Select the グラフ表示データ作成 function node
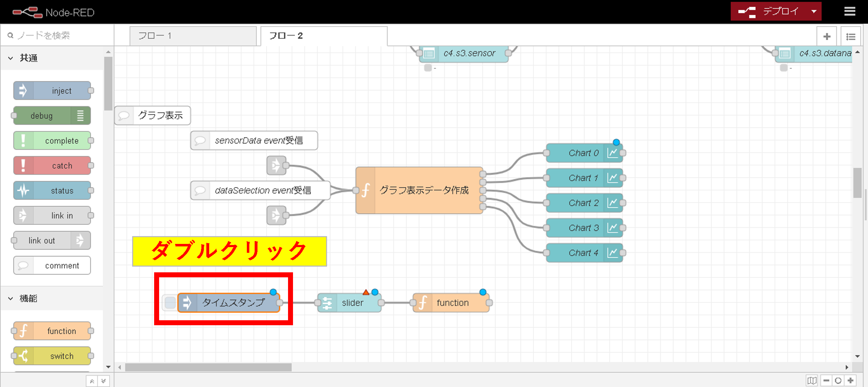Screen dimensions: 868x387 pyautogui.click(x=419, y=190)
